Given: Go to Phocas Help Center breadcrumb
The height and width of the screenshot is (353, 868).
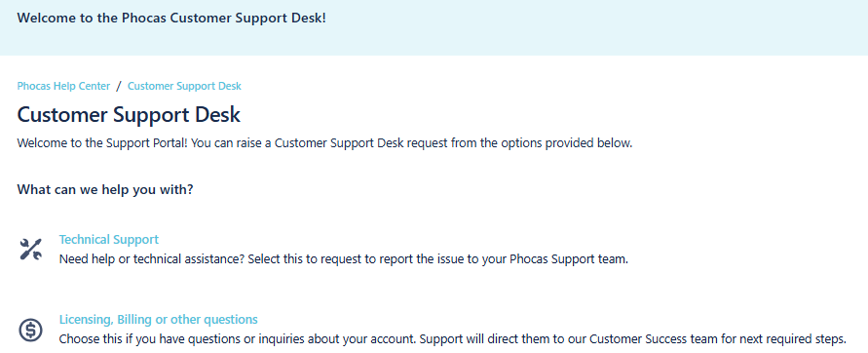Looking at the screenshot, I should tap(63, 86).
